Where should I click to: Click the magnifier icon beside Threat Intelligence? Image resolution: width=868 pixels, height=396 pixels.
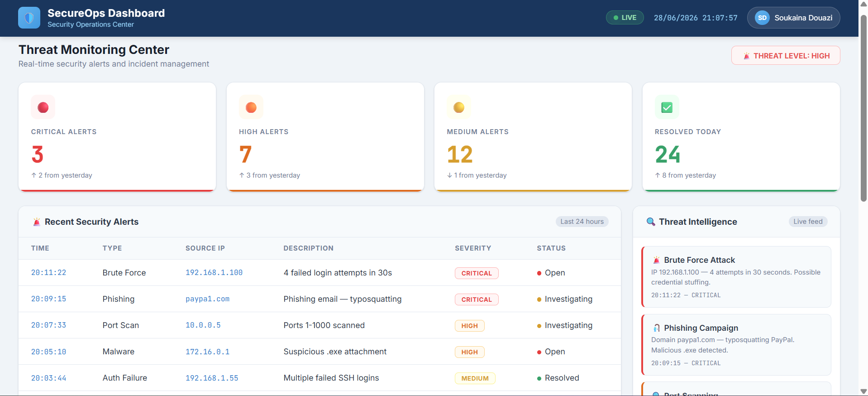tap(651, 222)
